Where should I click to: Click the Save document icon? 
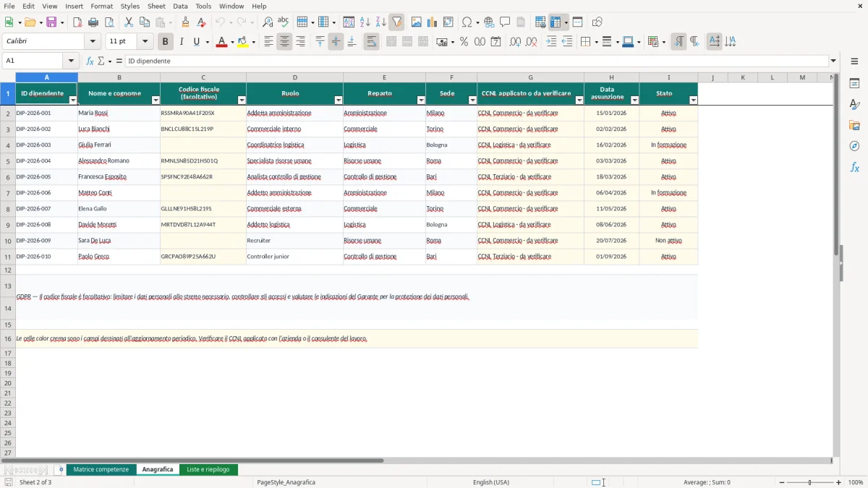coord(51,22)
